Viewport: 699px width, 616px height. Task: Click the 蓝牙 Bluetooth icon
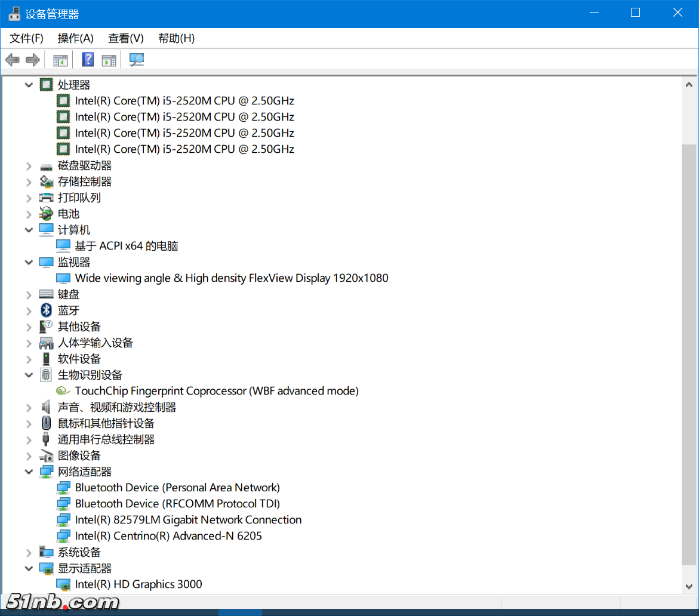[x=46, y=310]
